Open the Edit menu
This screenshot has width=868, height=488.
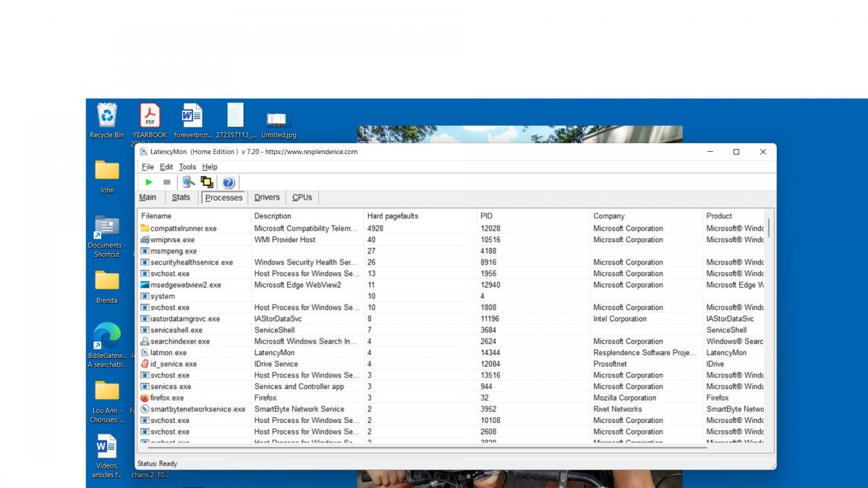pos(166,167)
